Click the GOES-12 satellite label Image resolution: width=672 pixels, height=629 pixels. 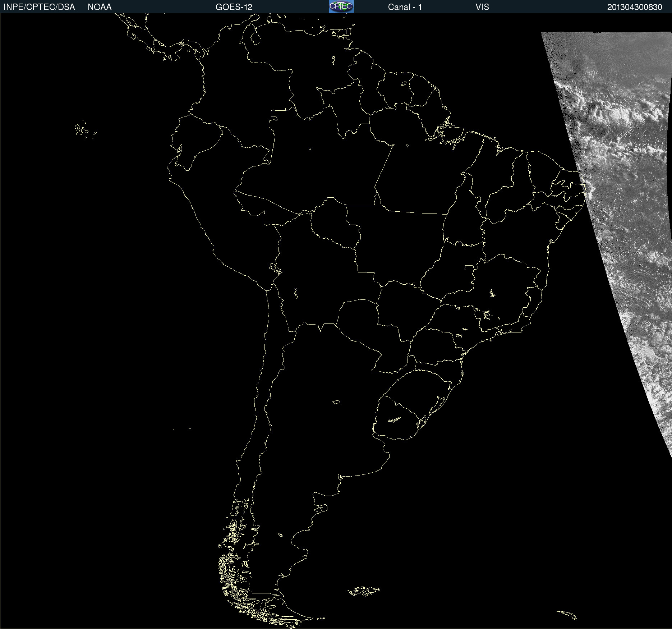click(234, 7)
